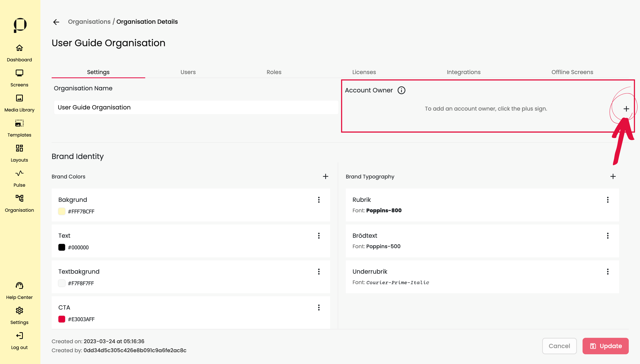Add an account owner with plus sign
This screenshot has height=364, width=640.
(x=626, y=109)
